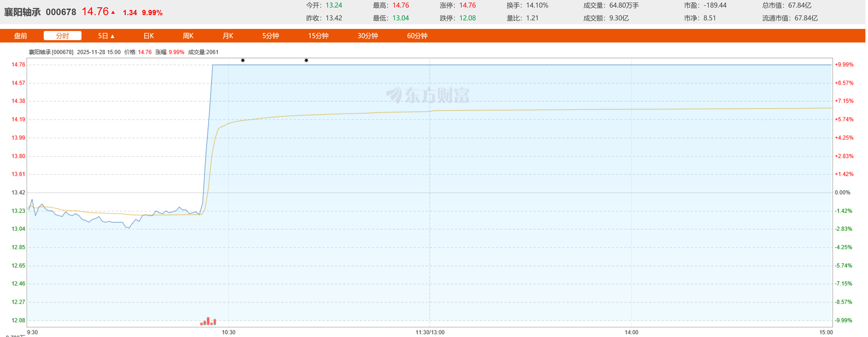The image size is (868, 337).
Task: Click the 东方财富 watermark logo
Action: (x=428, y=95)
